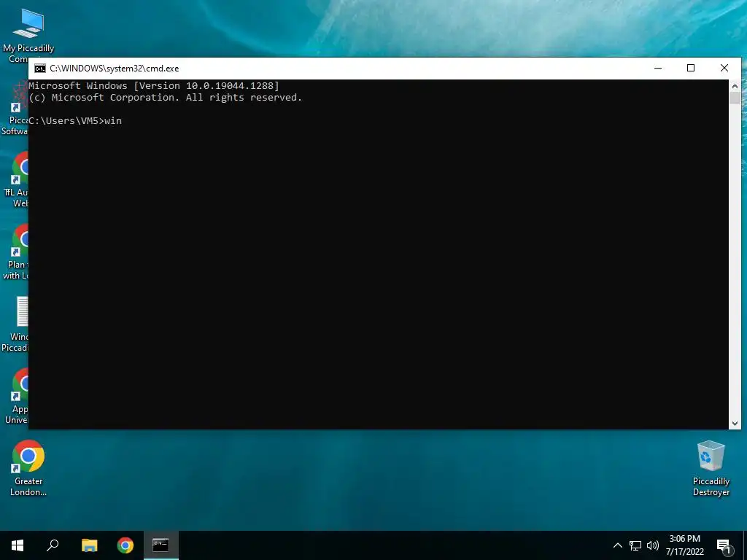Click the console scrollbar thumb
Screen dimensions: 747x560
click(735, 98)
